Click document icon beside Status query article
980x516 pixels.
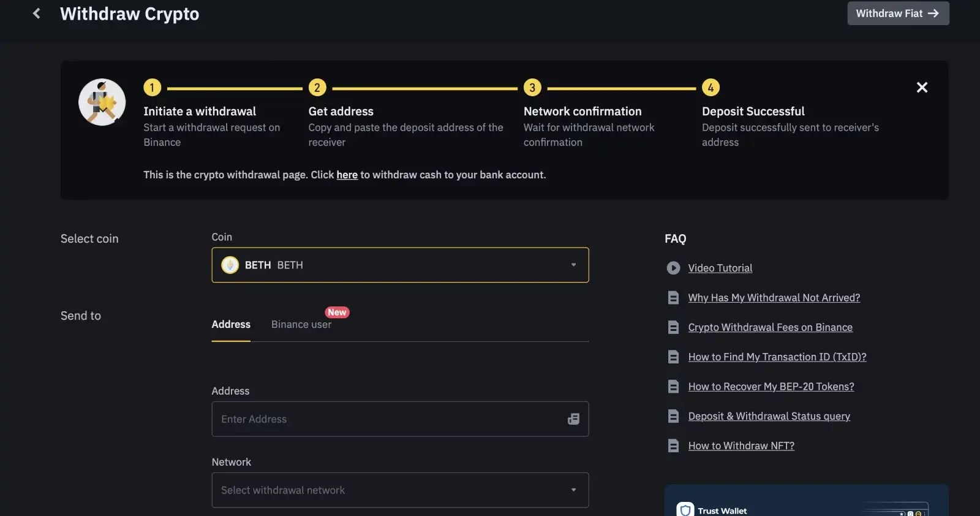673,416
